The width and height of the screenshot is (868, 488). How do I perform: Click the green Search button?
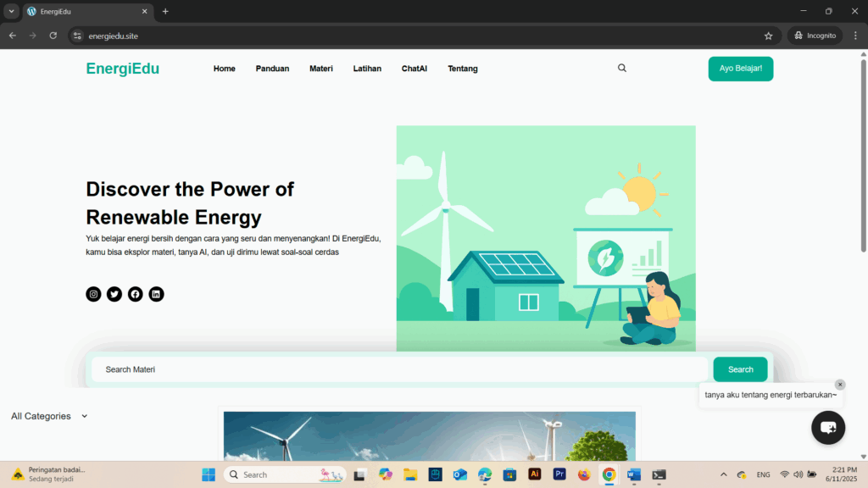point(740,369)
